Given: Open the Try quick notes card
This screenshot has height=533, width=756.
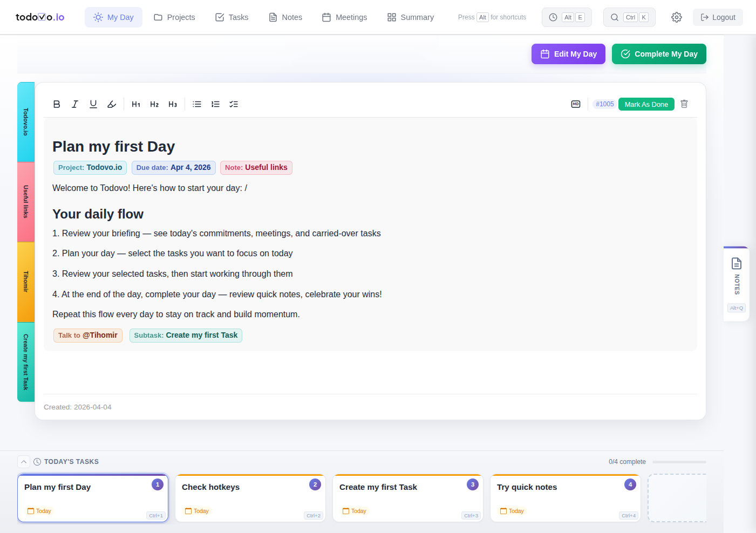Looking at the screenshot, I should (x=566, y=498).
